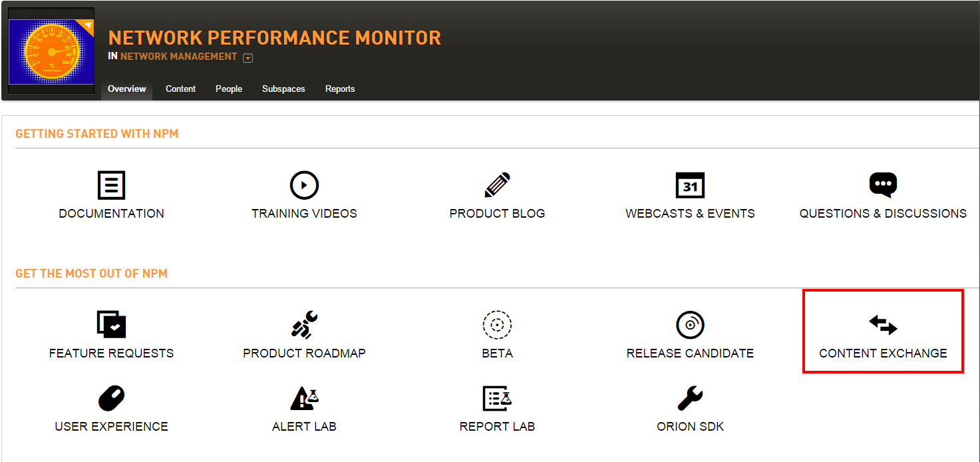Image resolution: width=980 pixels, height=462 pixels.
Task: Open the Subspaces tab
Action: click(283, 89)
